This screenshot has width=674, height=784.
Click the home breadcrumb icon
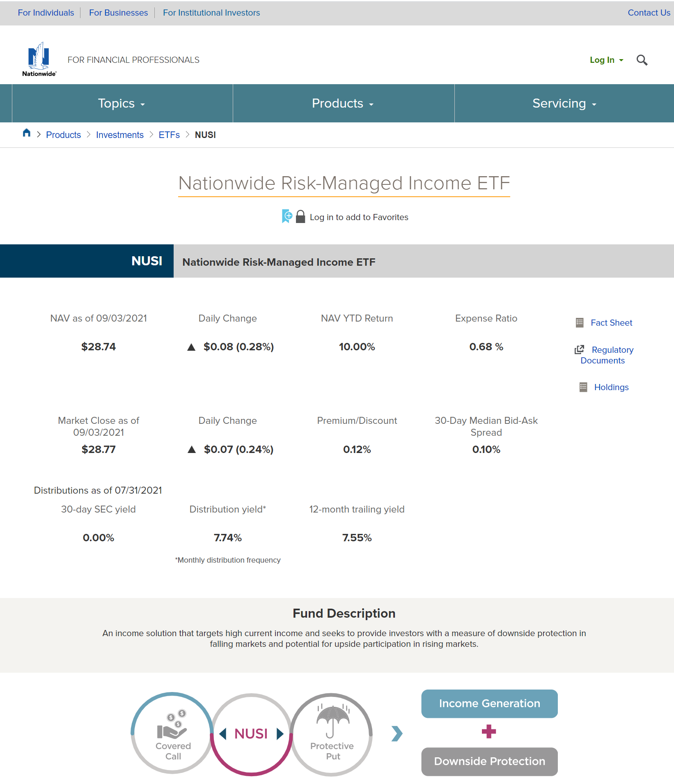(27, 133)
